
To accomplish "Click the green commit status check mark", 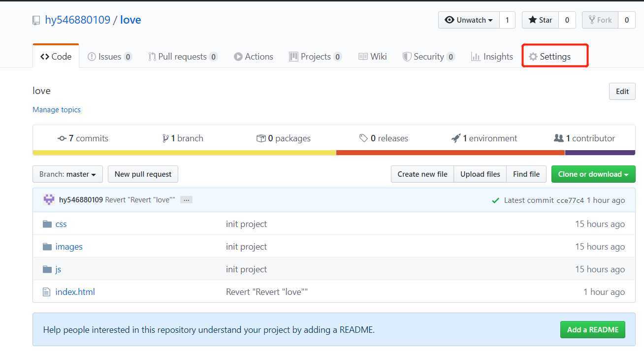I will (x=496, y=200).
